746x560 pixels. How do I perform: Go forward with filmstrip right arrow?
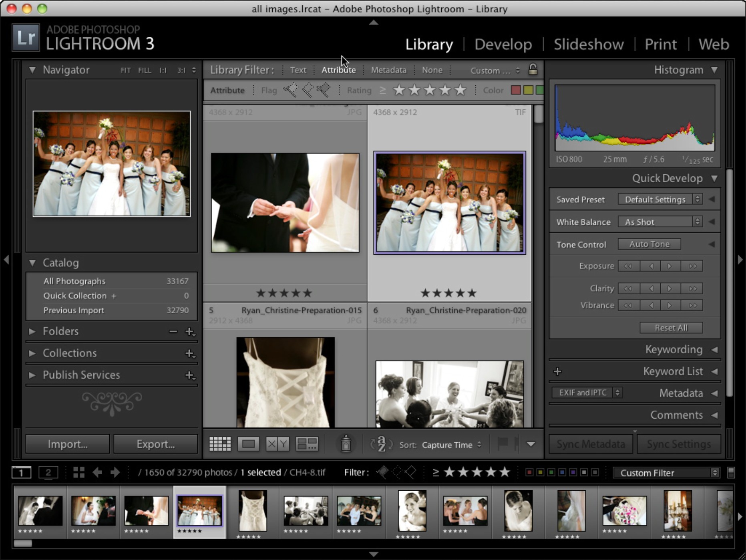tap(115, 472)
